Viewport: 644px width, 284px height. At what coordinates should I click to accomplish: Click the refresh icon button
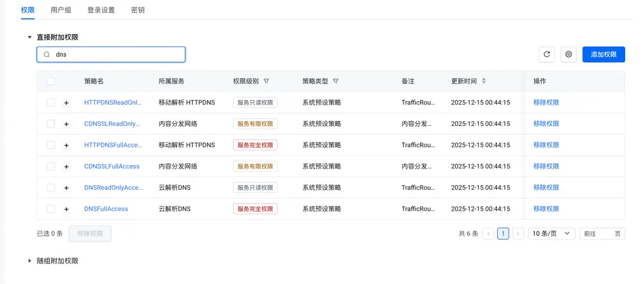547,54
